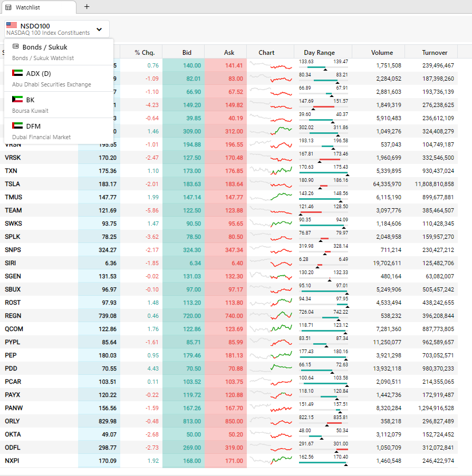This screenshot has height=476, width=472.
Task: Select the ORLY symbol
Action: click(12, 421)
